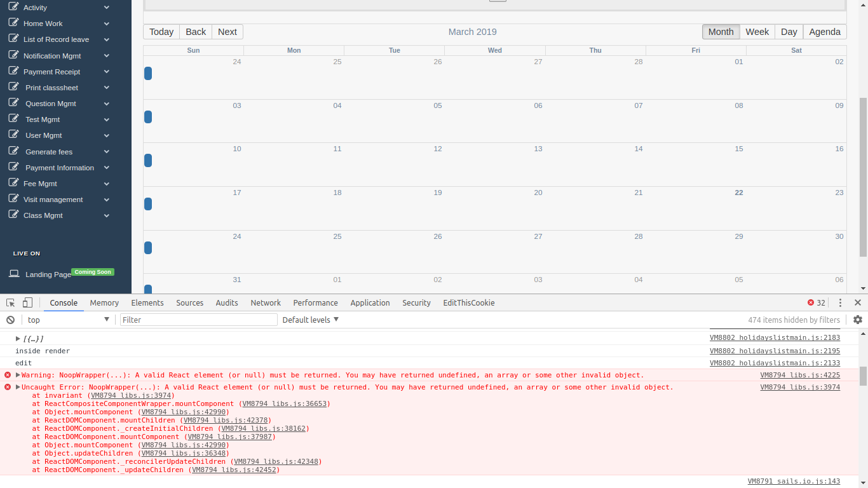Open the DevTools three-dot menu
868x488 pixels.
(840, 302)
